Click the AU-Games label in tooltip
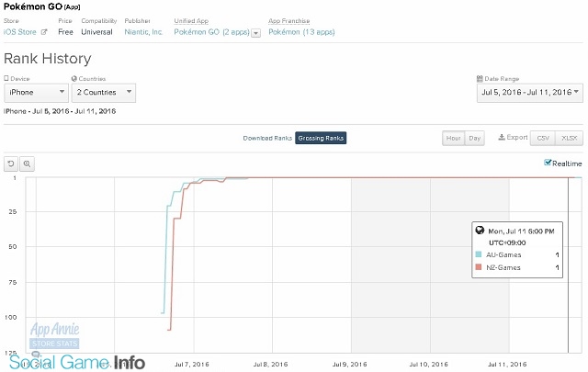 click(x=503, y=254)
